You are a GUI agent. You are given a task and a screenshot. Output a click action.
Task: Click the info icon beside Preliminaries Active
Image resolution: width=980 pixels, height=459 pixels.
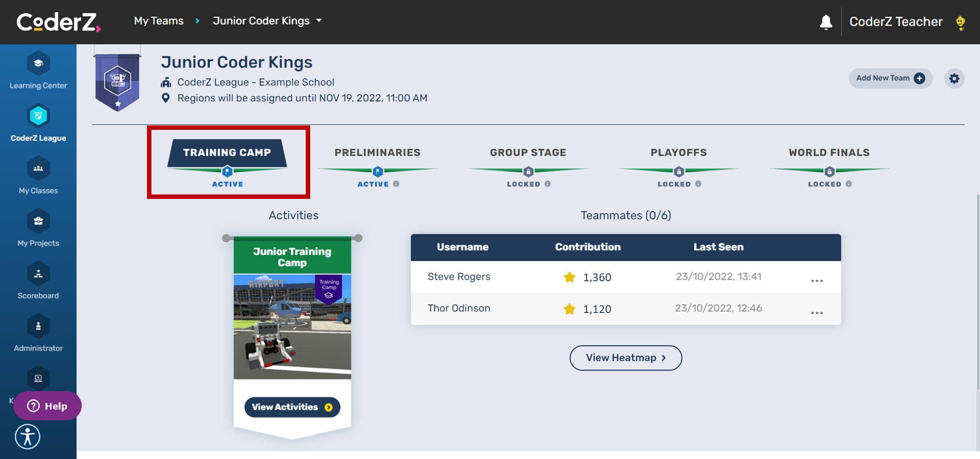(396, 184)
